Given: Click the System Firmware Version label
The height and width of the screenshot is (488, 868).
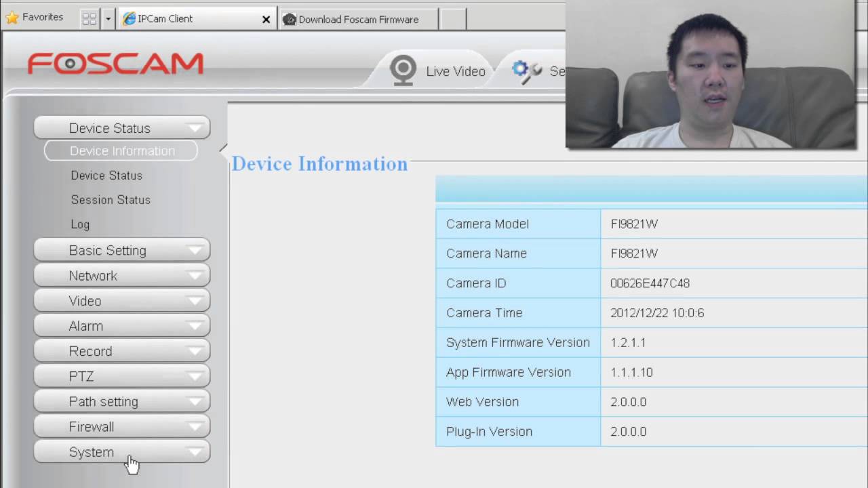Looking at the screenshot, I should tap(518, 343).
